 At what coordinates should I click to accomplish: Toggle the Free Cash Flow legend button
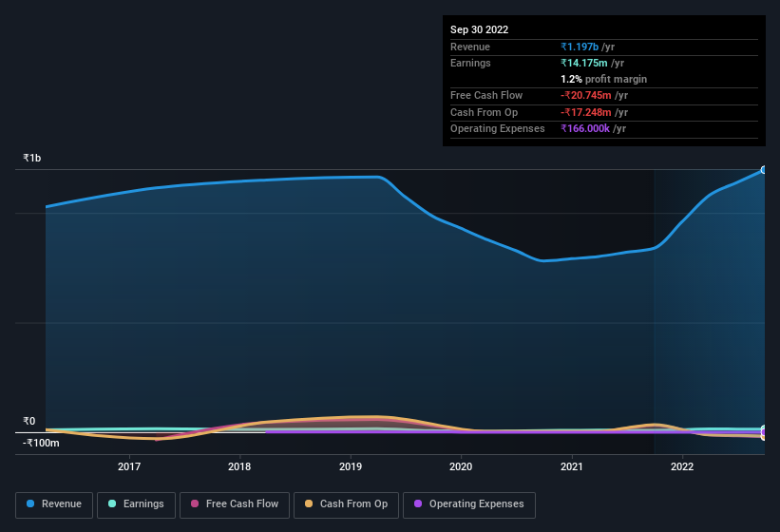[235, 504]
